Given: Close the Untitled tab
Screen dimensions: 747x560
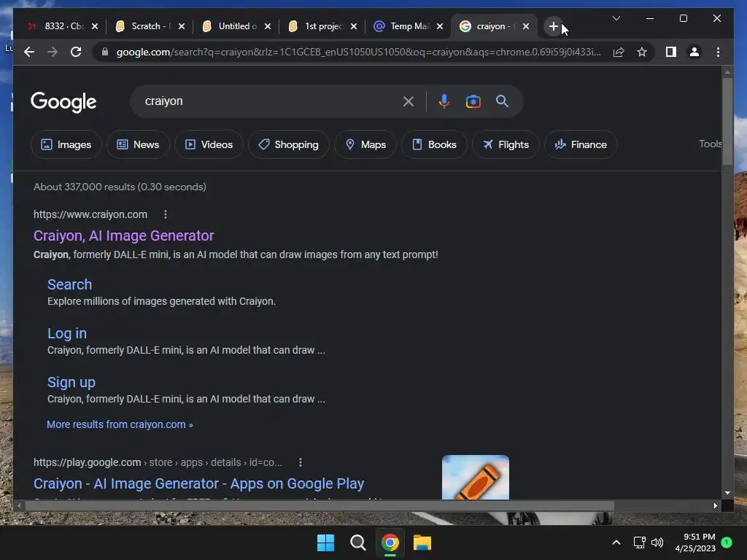Looking at the screenshot, I should [268, 26].
